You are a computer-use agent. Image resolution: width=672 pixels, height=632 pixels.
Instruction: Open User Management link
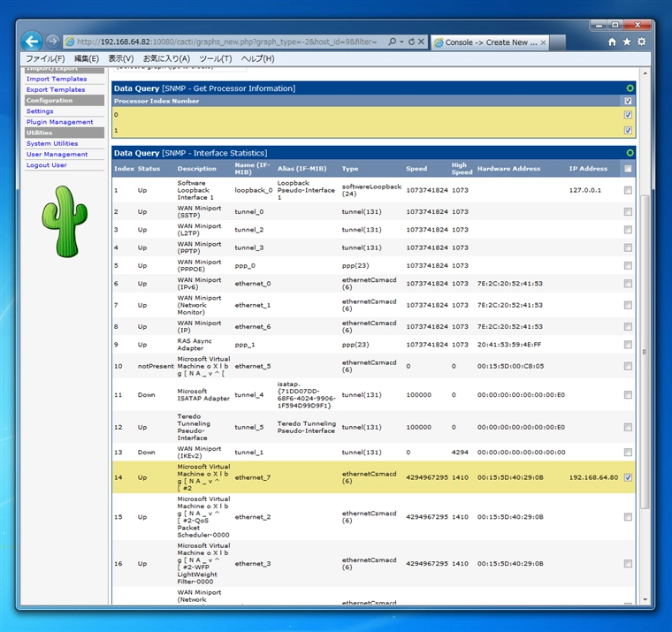point(57,155)
